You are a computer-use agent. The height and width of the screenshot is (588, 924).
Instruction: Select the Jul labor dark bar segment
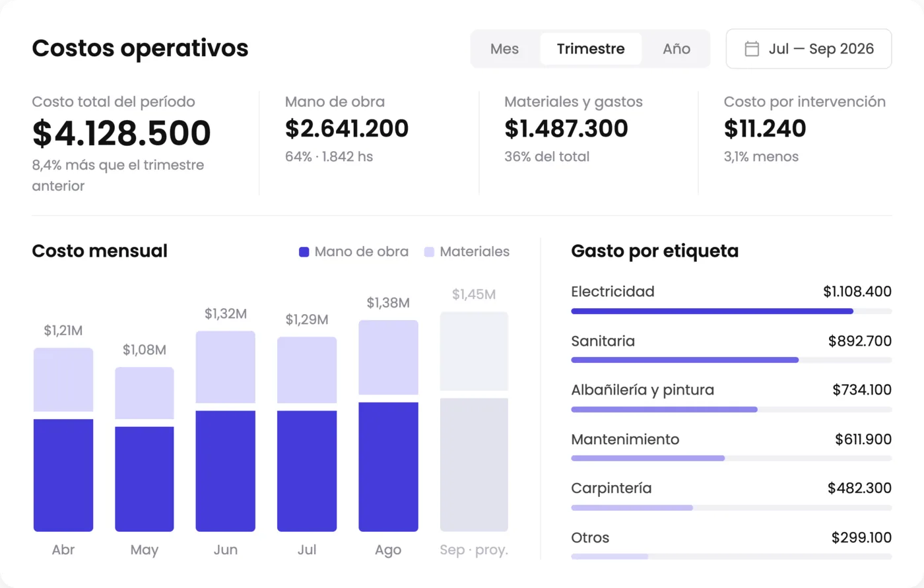pos(307,471)
